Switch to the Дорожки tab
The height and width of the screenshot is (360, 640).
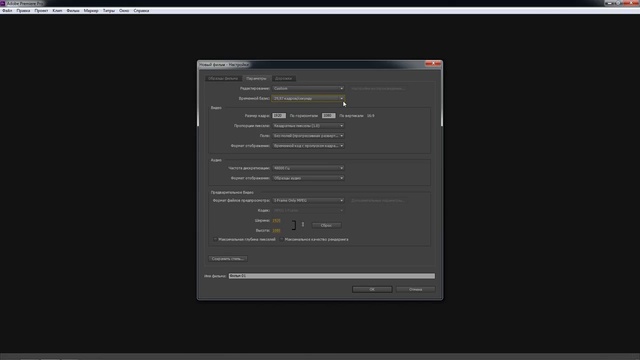point(283,78)
